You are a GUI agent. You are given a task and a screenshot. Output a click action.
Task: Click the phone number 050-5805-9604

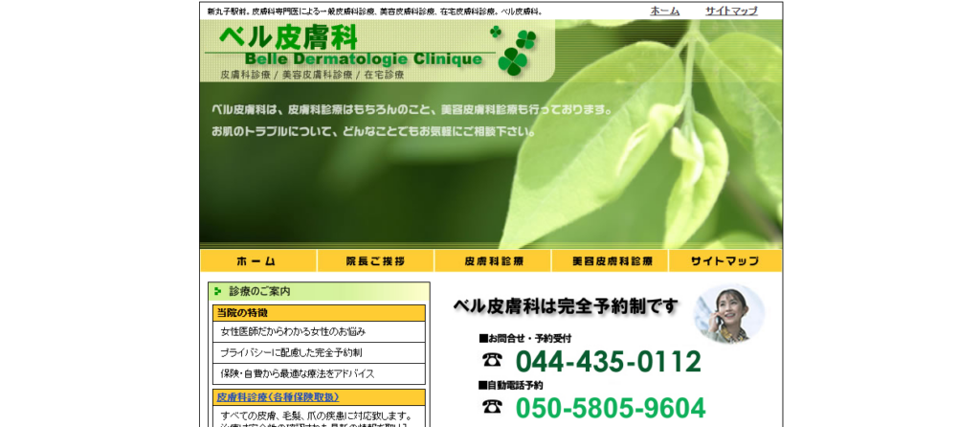tap(610, 408)
